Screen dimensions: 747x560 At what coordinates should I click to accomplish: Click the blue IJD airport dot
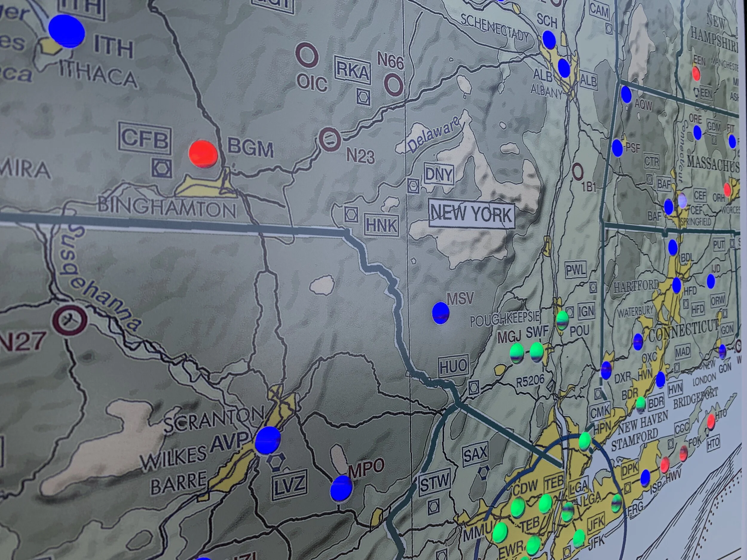pos(711,281)
